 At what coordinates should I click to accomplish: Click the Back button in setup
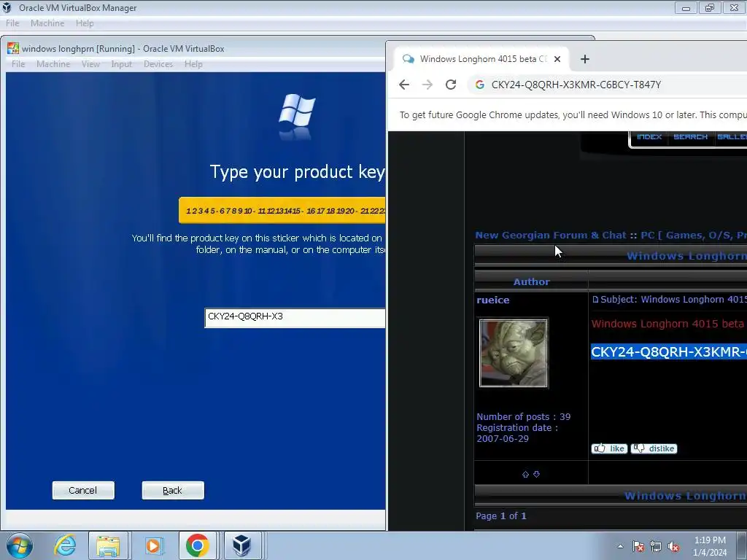[172, 490]
